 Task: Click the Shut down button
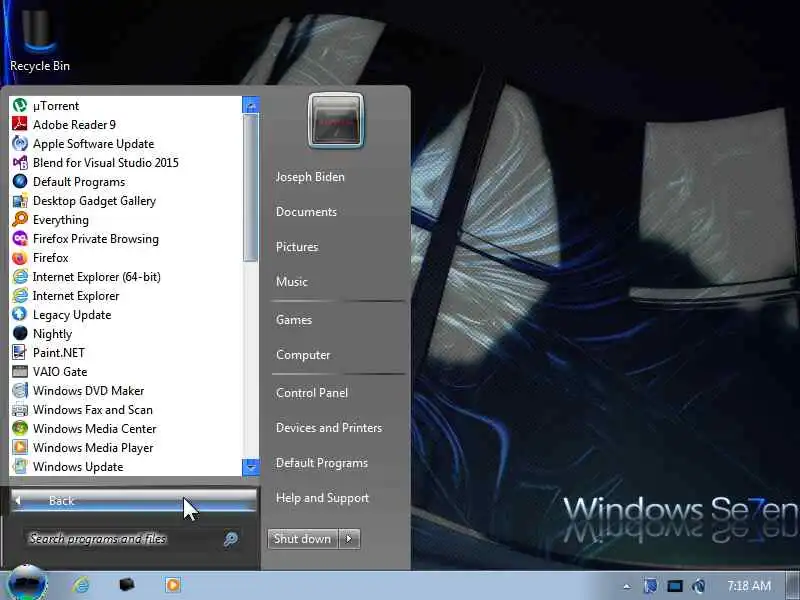[303, 539]
